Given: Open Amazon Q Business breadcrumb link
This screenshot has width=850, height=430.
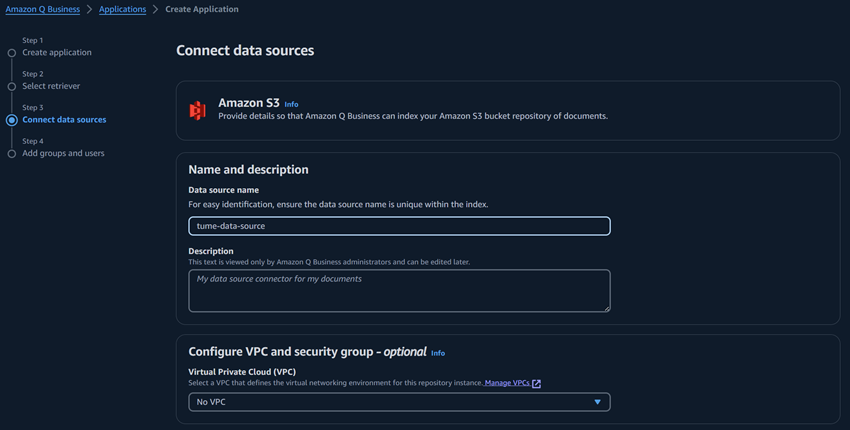Looking at the screenshot, I should (41, 9).
